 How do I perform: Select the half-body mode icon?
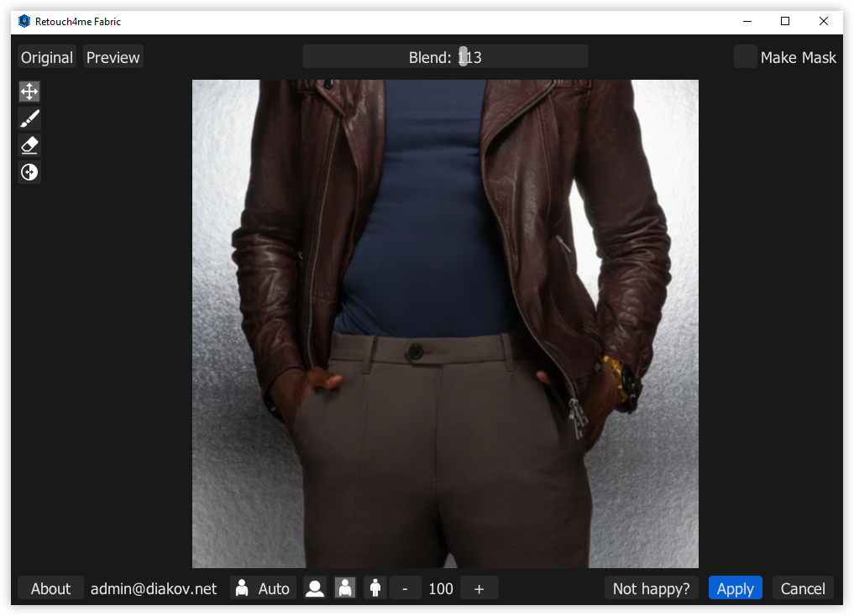pos(345,588)
